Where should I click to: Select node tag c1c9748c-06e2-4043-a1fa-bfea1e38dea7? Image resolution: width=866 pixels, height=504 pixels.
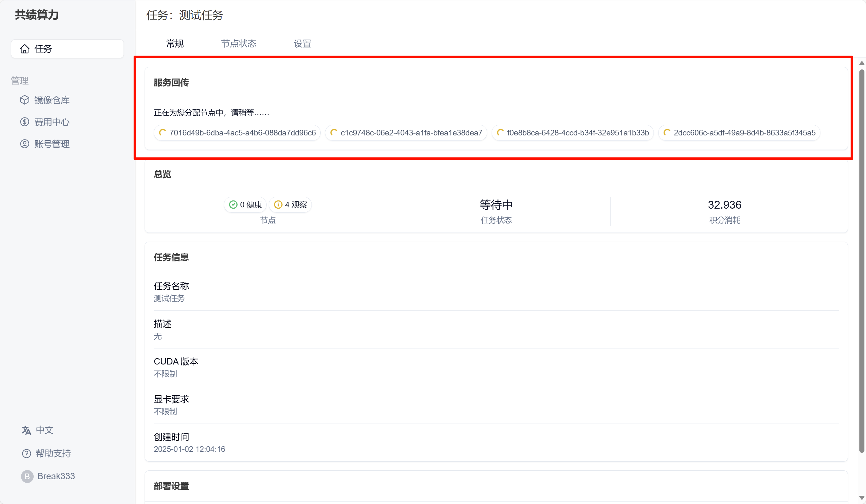pos(406,133)
